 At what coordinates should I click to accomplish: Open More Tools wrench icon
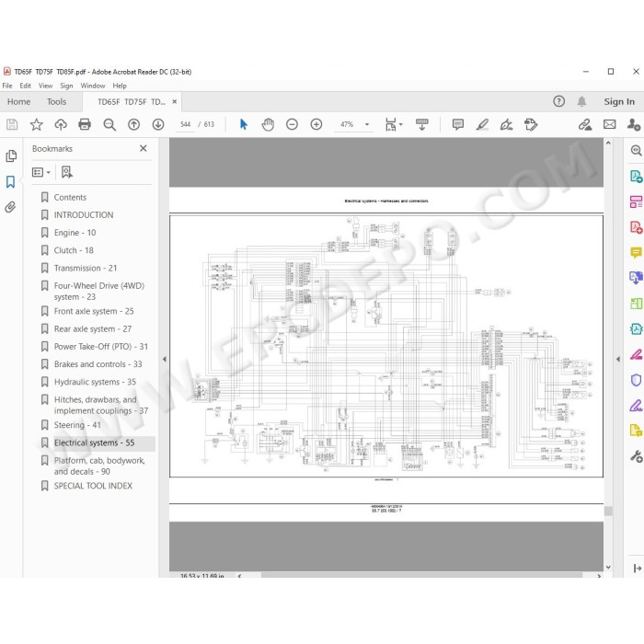coord(637,456)
